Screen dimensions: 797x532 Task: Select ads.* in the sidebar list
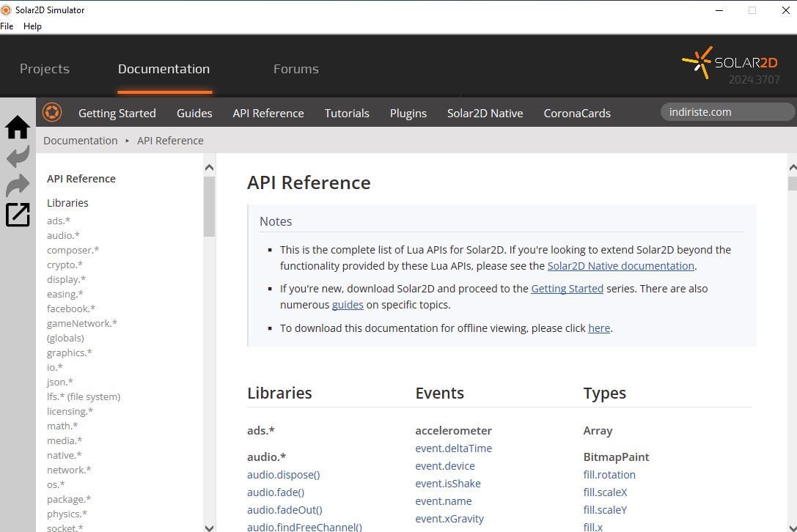tap(59, 221)
